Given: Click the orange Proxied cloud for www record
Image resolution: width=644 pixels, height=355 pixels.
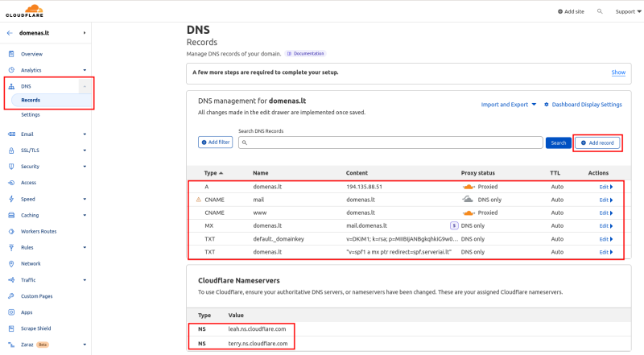Looking at the screenshot, I should 469,213.
